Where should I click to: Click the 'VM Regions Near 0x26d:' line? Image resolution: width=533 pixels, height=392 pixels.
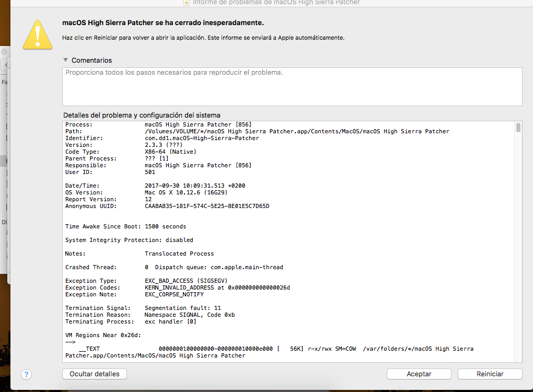[x=103, y=335]
